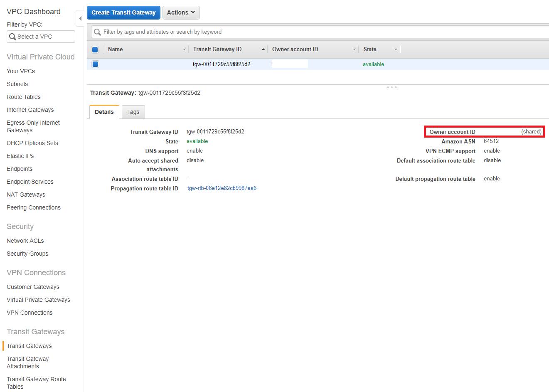This screenshot has height=392, width=549.
Task: Click the magnifier icon in Select a VPC
Action: tap(12, 37)
